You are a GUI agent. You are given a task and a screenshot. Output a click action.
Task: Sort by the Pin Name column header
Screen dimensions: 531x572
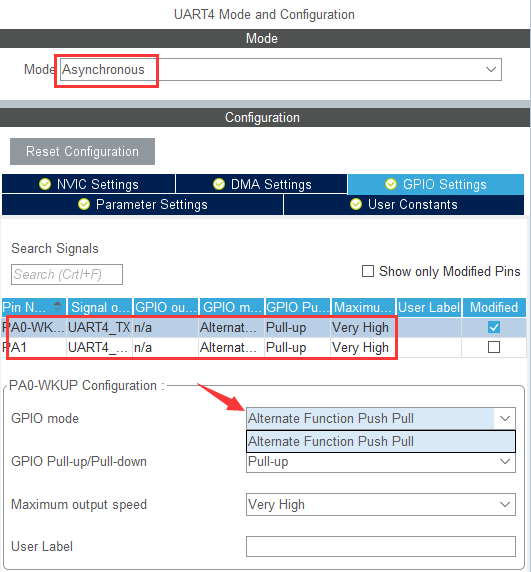[34, 307]
